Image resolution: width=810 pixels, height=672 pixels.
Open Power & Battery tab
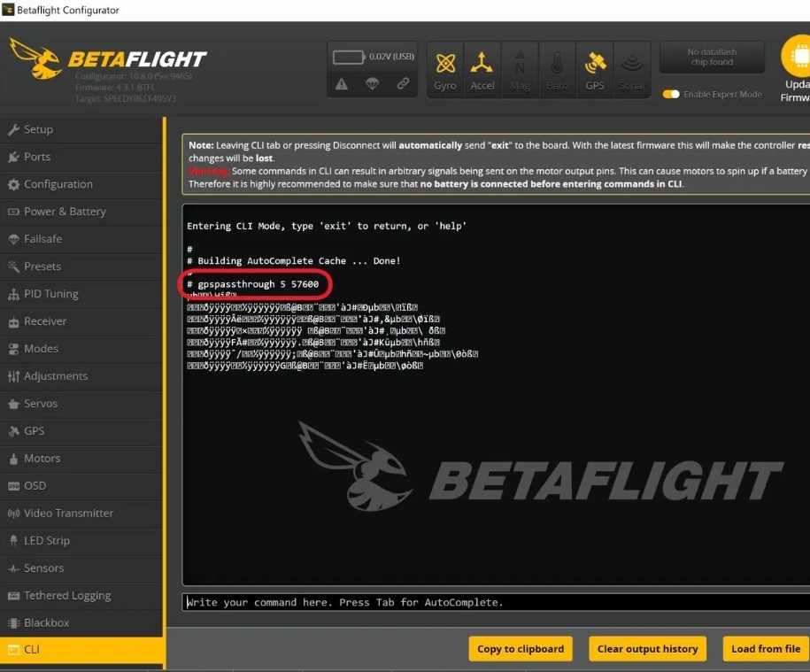click(x=81, y=212)
